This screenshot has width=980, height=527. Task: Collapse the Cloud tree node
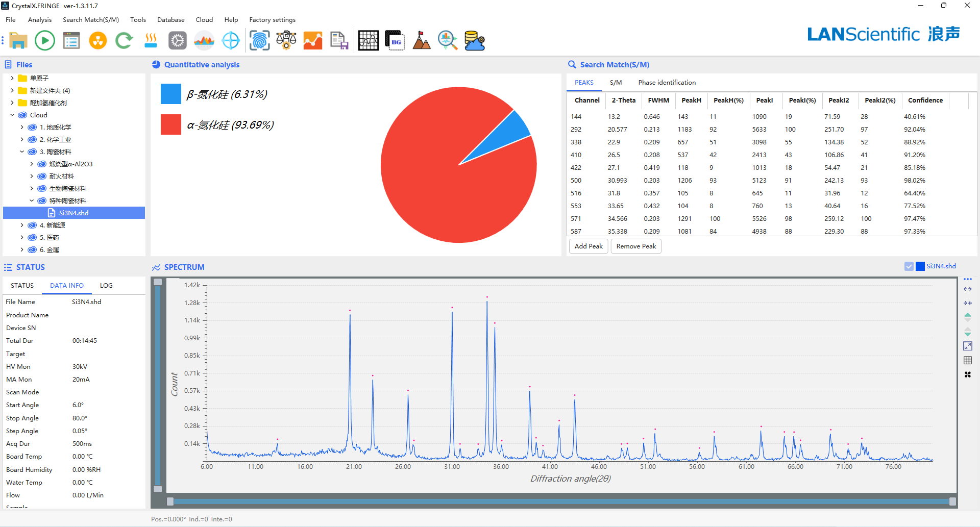click(12, 115)
